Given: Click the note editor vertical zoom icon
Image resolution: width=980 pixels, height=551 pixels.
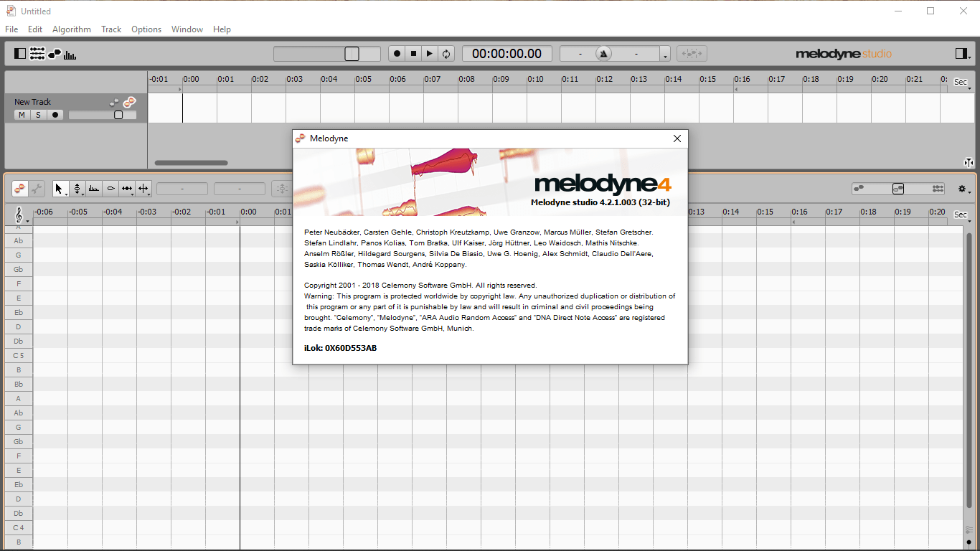Looking at the screenshot, I should click(969, 530).
